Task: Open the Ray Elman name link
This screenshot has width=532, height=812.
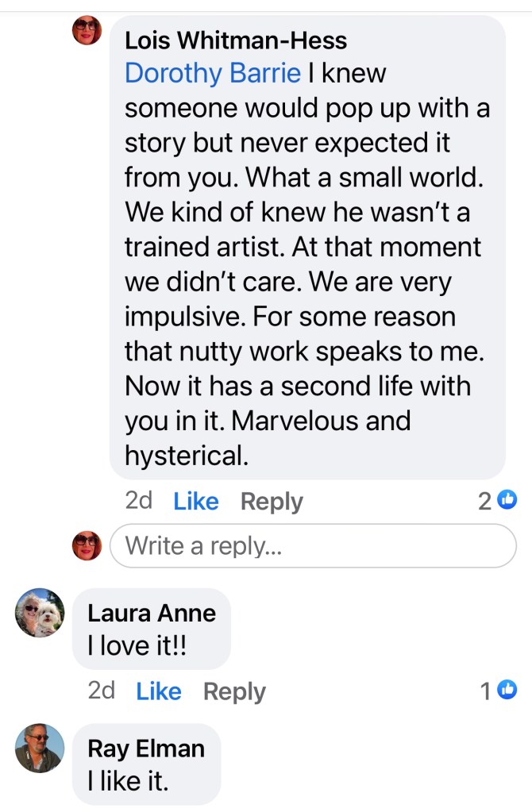Action: coord(146,749)
